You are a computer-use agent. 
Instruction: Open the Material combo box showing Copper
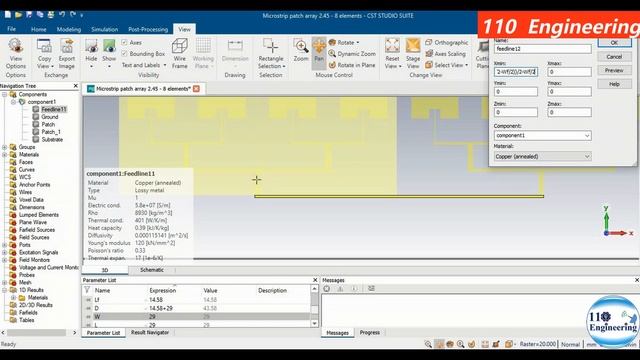click(x=542, y=156)
